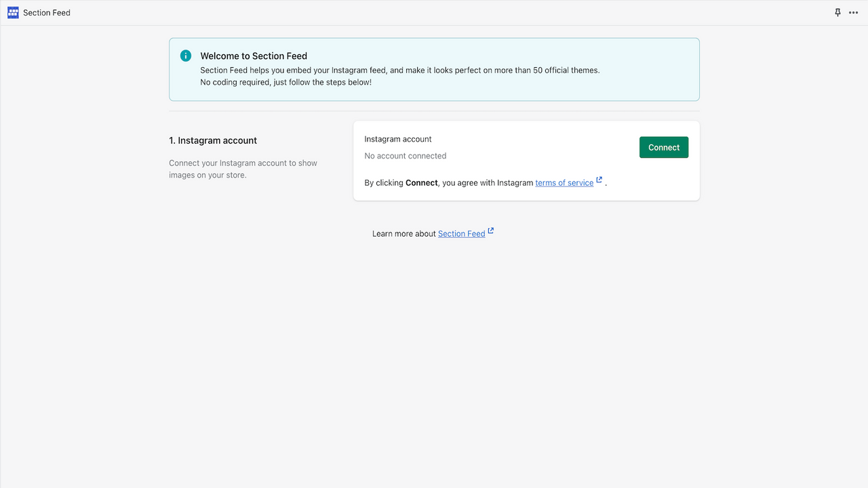The width and height of the screenshot is (868, 488).
Task: Click the bold 'Connect' word in agreement text
Action: click(422, 183)
